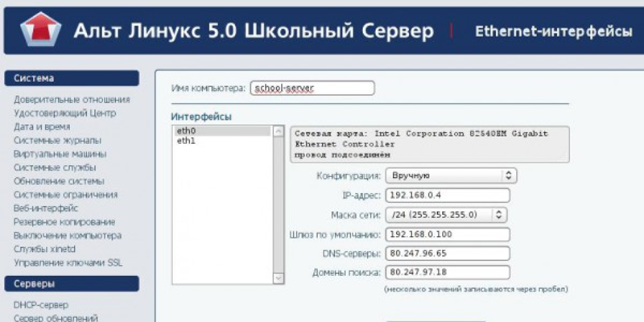Select eth0 in the interfaces list

point(223,131)
